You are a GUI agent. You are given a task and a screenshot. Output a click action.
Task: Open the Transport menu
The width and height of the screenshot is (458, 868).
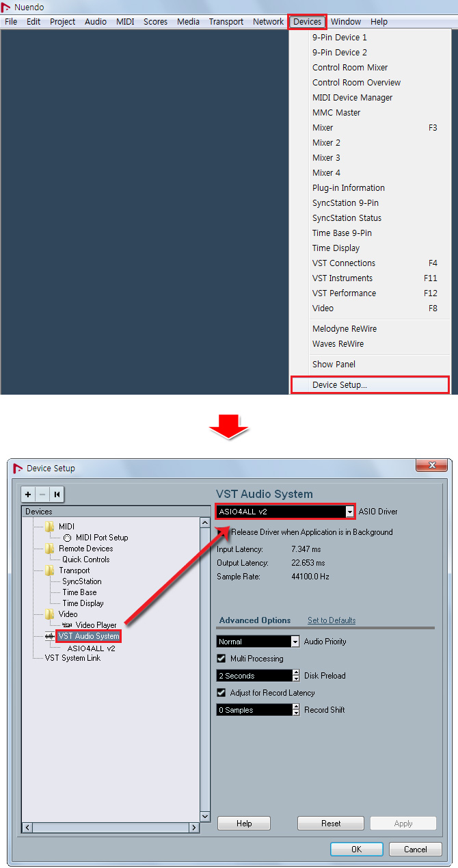coord(226,22)
